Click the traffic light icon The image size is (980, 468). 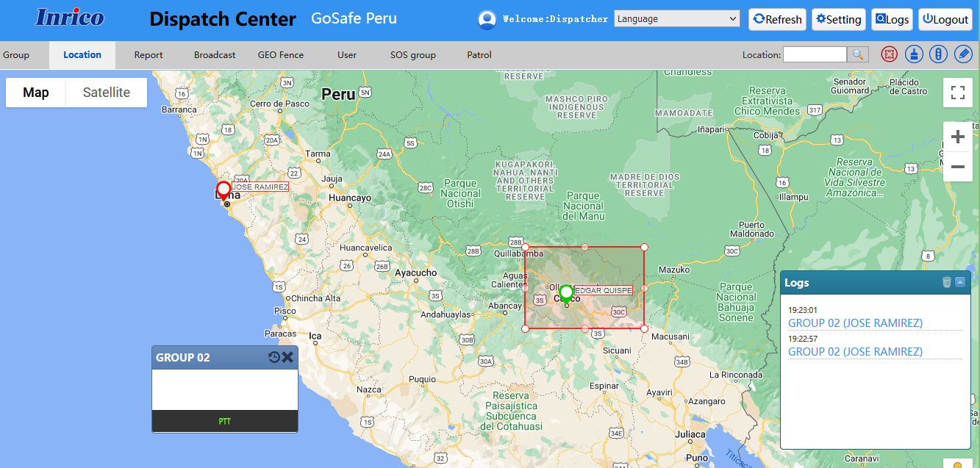pyautogui.click(x=938, y=54)
